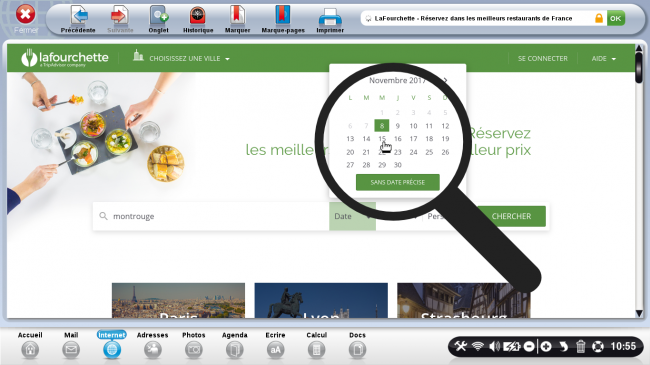Click the clock showing 10:55
The image size is (650, 365).
coord(623,346)
